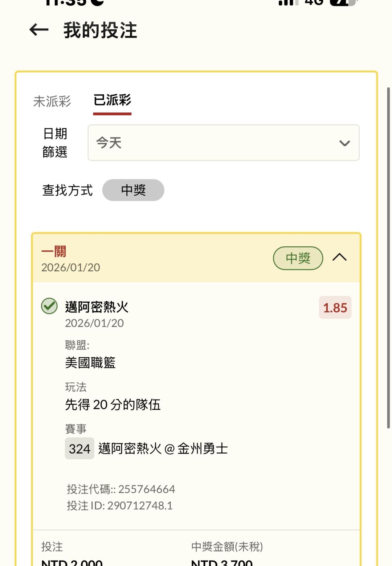Switch to the 未派彩 tab
The width and height of the screenshot is (392, 566).
52,101
